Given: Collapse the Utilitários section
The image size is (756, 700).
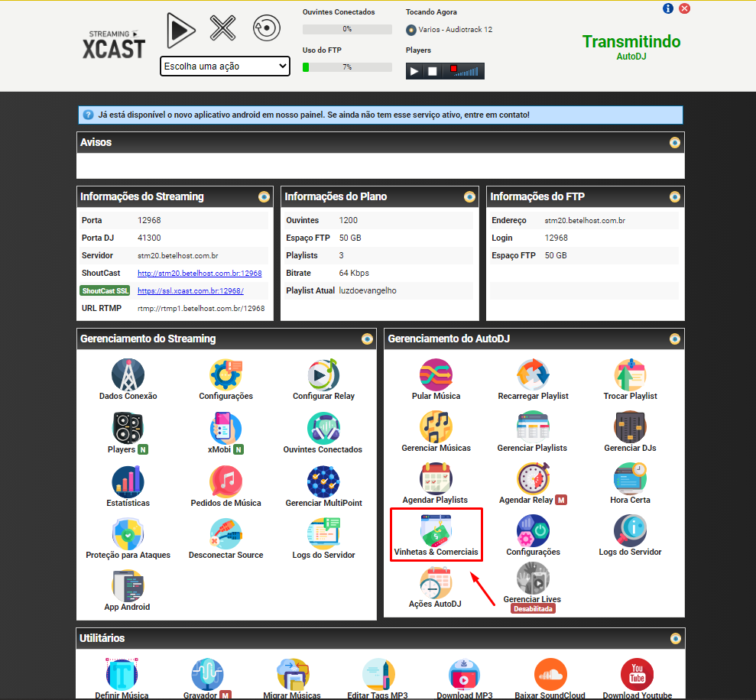Looking at the screenshot, I should [x=675, y=638].
